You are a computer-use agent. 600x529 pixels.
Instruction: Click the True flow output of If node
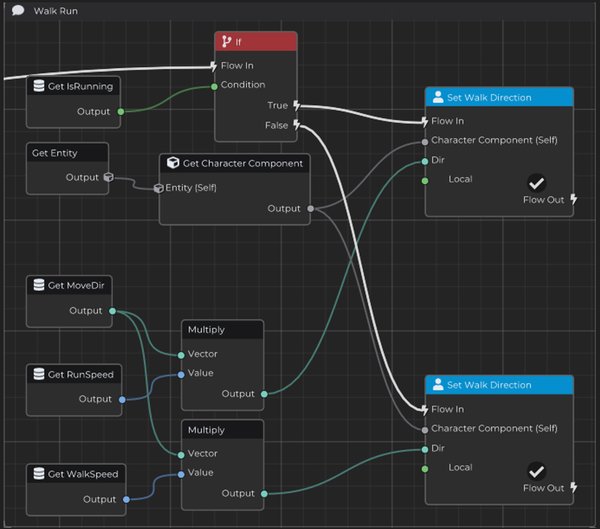pos(297,105)
